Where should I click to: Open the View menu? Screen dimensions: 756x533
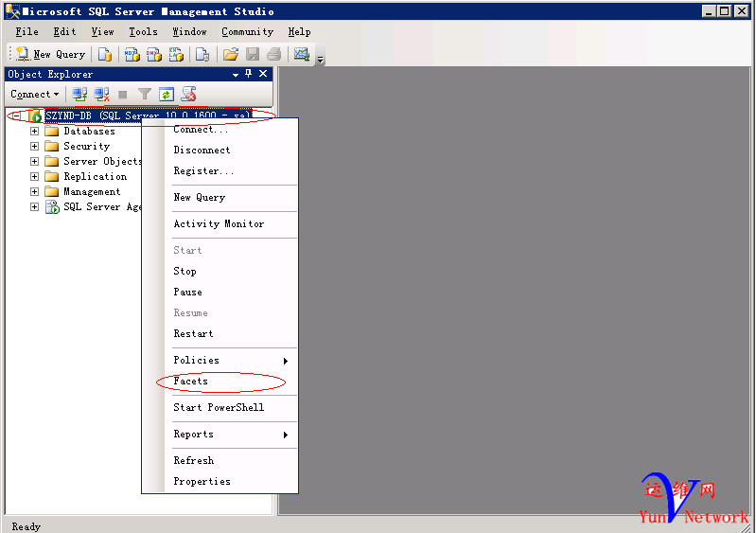point(103,32)
